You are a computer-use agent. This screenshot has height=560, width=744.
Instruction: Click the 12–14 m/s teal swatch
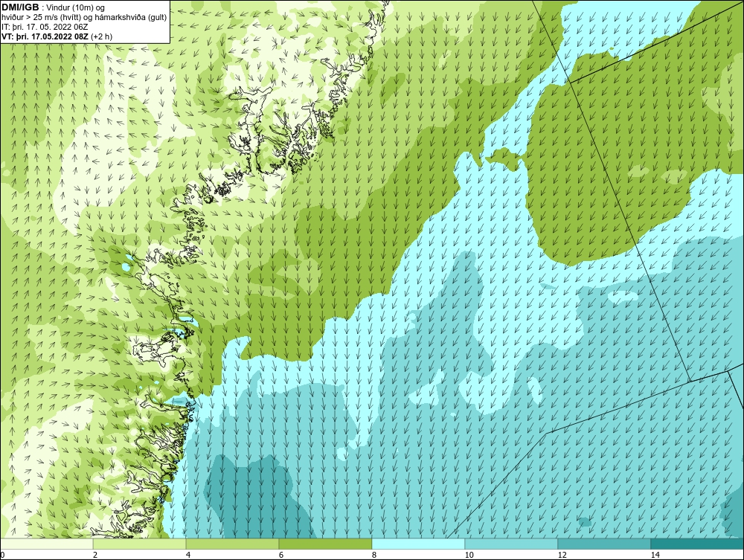tap(604, 544)
